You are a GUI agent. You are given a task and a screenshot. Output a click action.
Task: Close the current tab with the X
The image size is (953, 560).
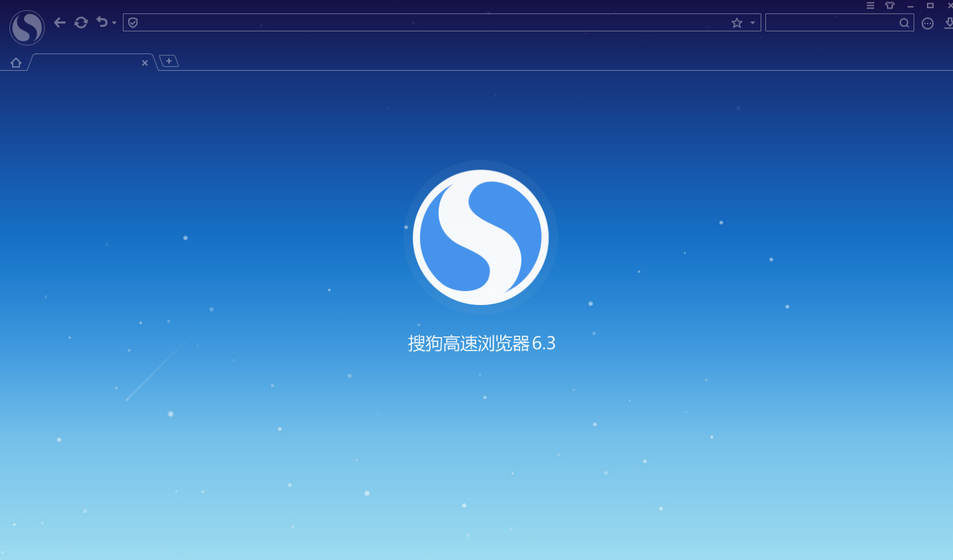pos(145,63)
